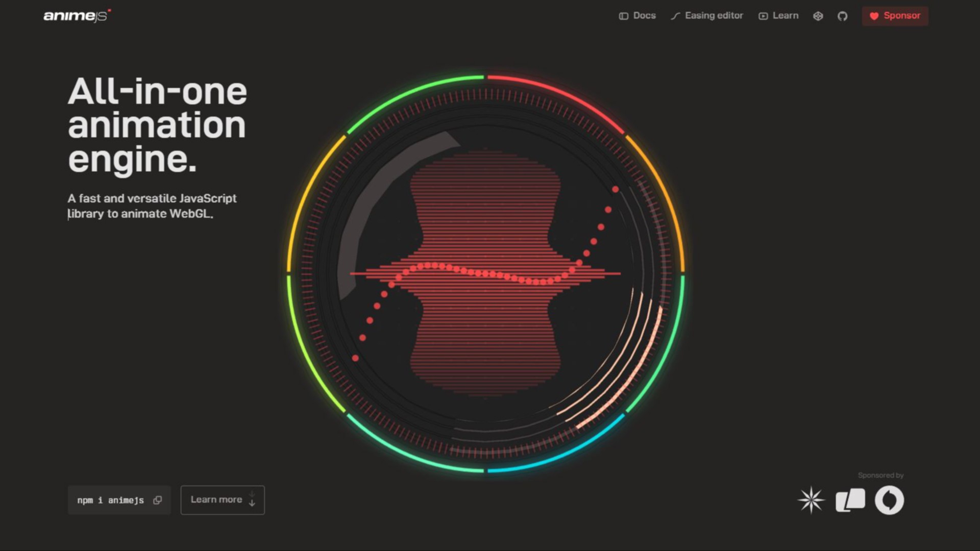Click the All-in-one animation engine headline
The image size is (980, 551).
pyautogui.click(x=157, y=125)
